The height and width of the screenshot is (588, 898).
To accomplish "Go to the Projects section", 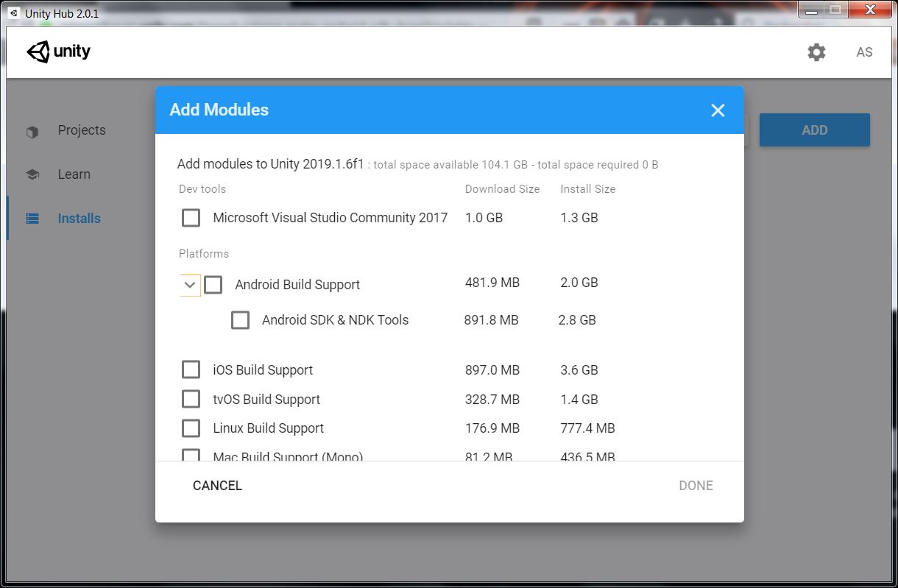I will click(x=82, y=130).
